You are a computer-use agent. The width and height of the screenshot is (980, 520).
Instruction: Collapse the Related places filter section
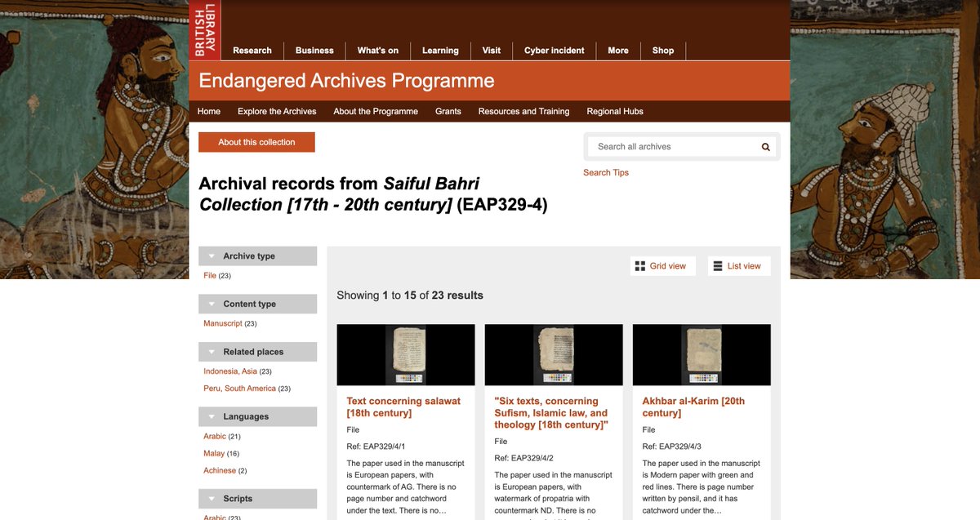(257, 352)
